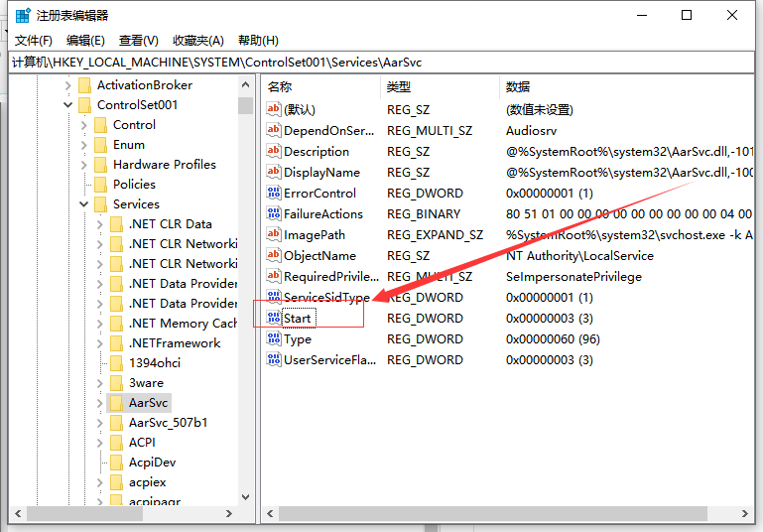The image size is (763, 532).
Task: Collapse the ControlSet001 tree node
Action: click(x=67, y=105)
